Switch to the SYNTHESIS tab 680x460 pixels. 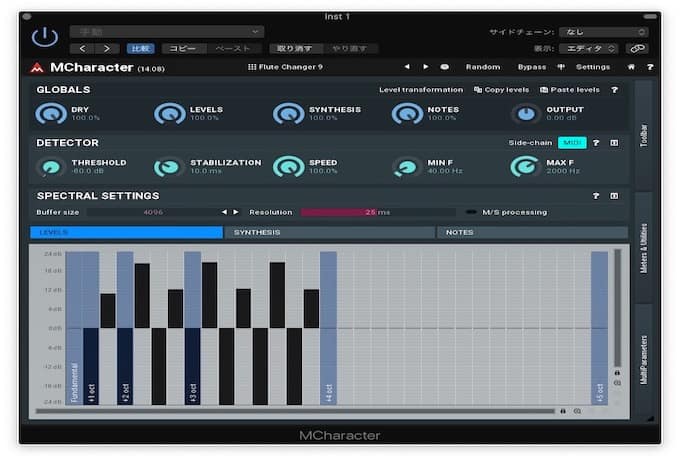click(329, 232)
